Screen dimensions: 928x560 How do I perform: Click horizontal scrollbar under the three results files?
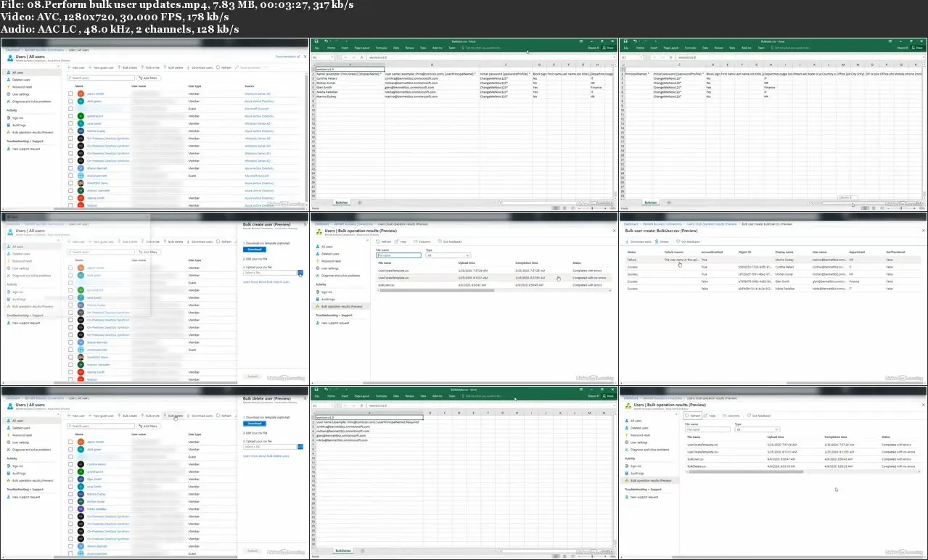(x=496, y=292)
